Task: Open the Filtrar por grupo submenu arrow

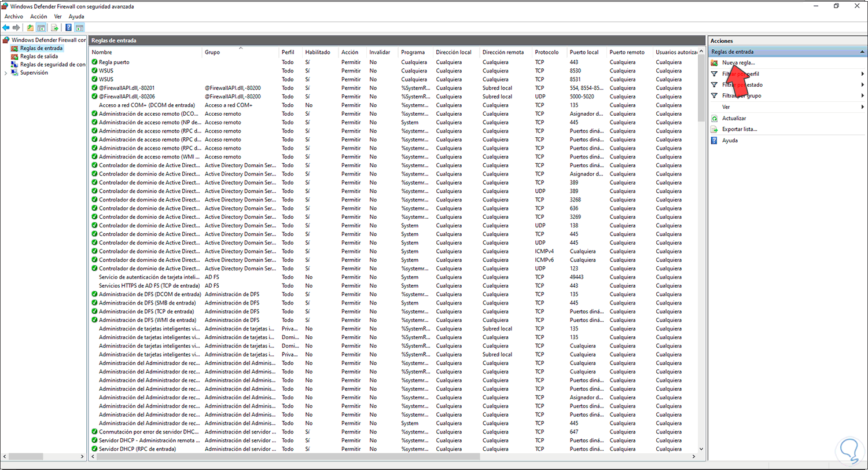Action: pyautogui.click(x=863, y=96)
